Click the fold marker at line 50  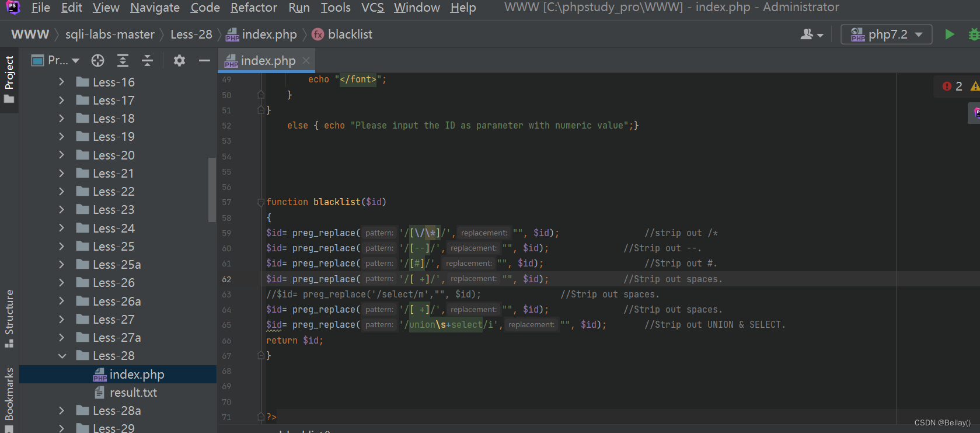pyautogui.click(x=261, y=95)
